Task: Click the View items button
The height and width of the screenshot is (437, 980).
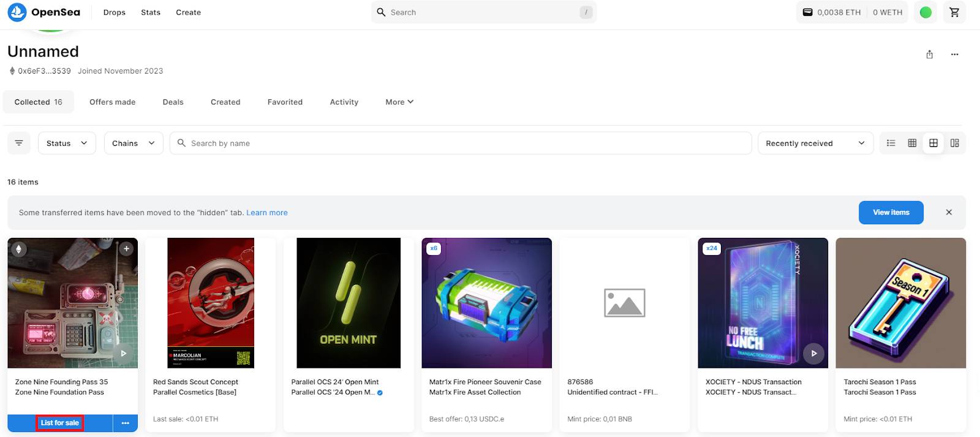Action: pos(891,212)
